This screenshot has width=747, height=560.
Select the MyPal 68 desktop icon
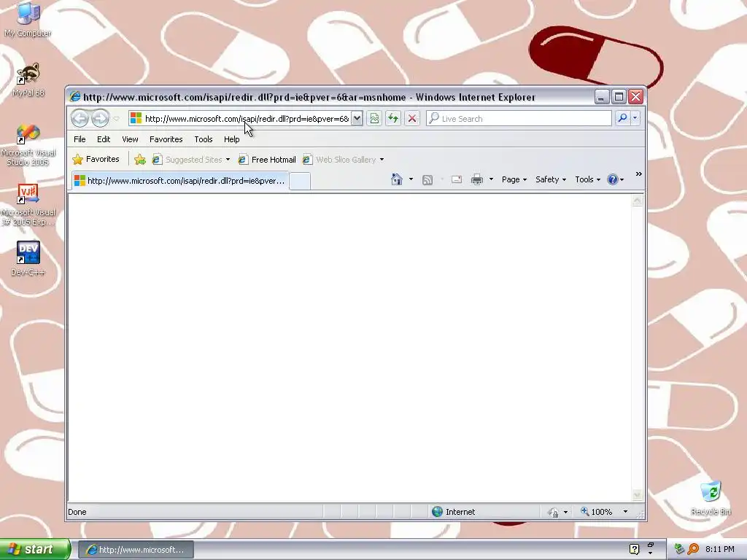(x=28, y=79)
